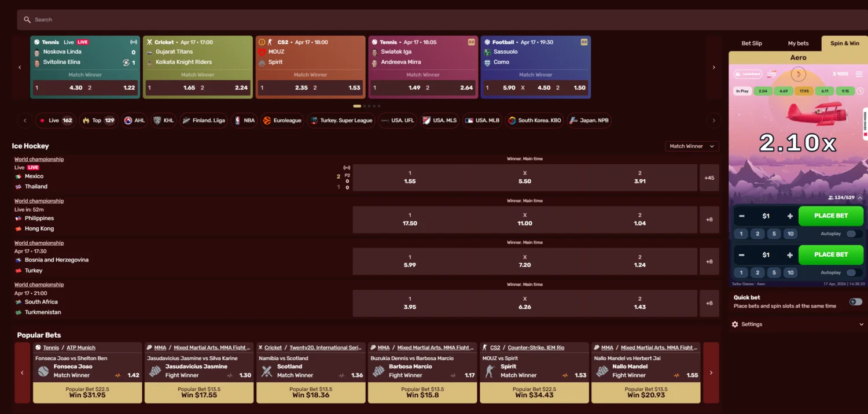868x414 pixels.
Task: Open the AHL league filter
Action: point(135,120)
